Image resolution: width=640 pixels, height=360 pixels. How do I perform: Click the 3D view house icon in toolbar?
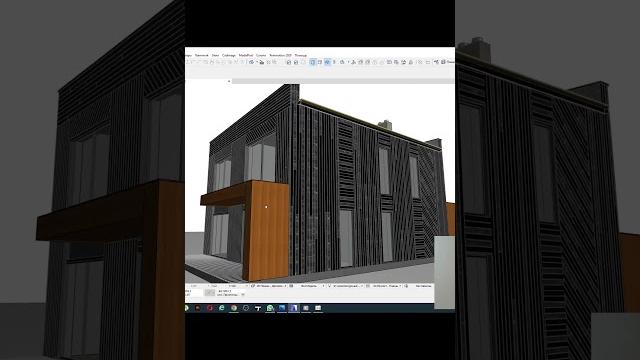coord(251,62)
